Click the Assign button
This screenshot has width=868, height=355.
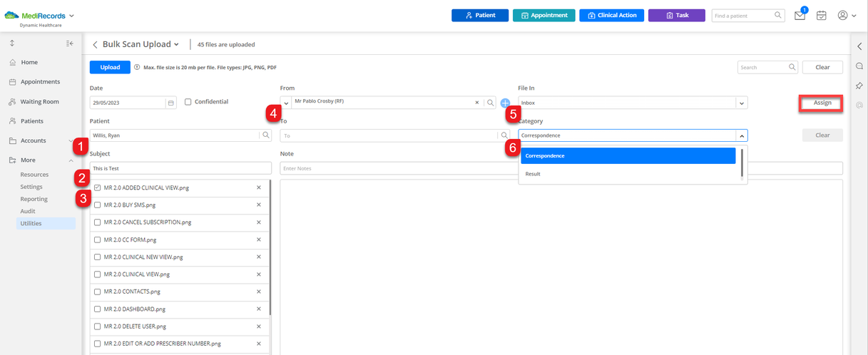click(822, 103)
